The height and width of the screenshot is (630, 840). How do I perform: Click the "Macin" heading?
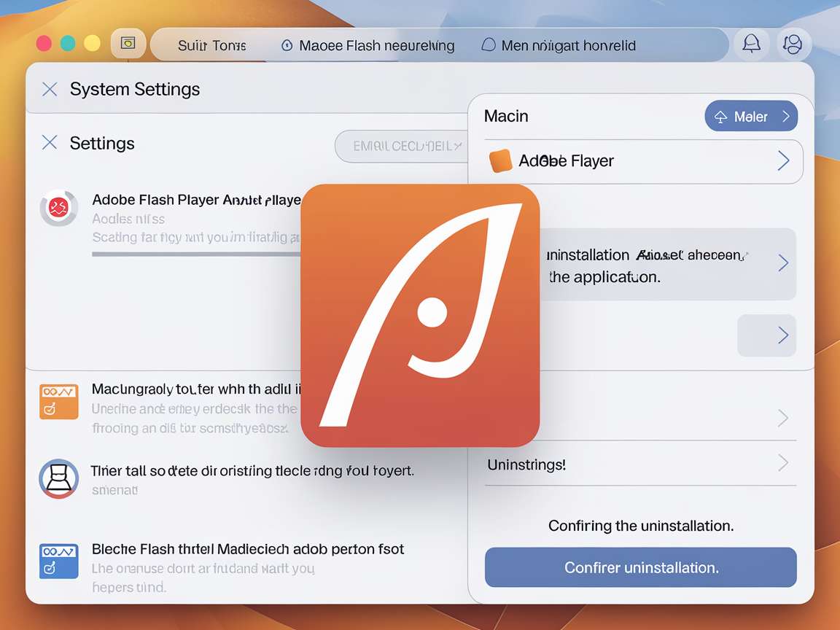[x=506, y=116]
